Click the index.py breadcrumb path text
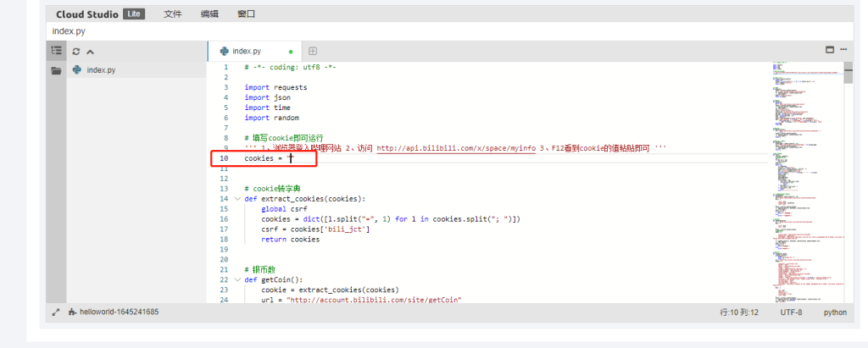The height and width of the screenshot is (348, 868). 69,31
